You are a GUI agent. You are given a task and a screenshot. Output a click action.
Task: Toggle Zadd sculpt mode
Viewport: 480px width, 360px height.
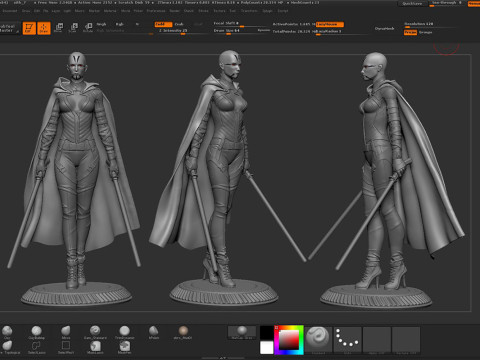pyautogui.click(x=163, y=24)
